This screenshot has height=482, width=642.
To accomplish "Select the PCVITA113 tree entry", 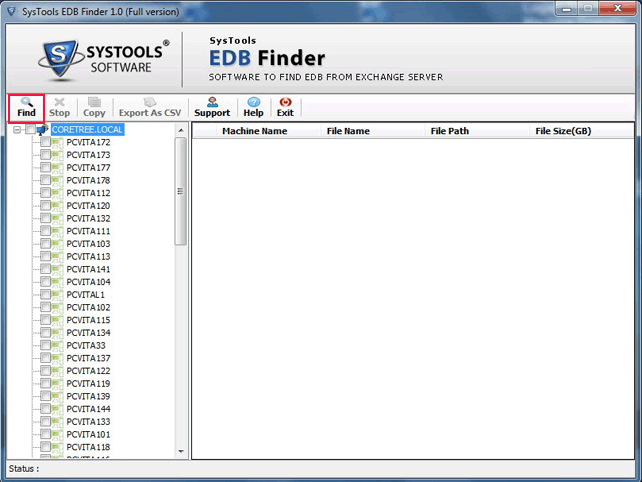I will tap(88, 257).
